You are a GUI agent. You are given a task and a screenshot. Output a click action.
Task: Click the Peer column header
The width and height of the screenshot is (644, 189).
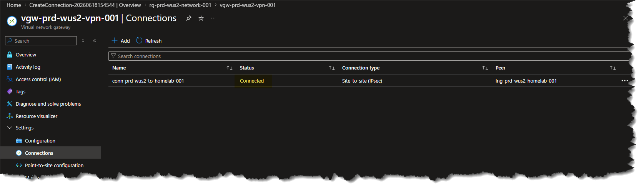coord(501,68)
